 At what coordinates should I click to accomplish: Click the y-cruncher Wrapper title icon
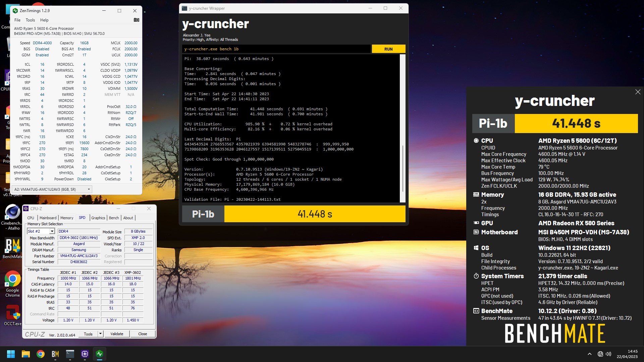tap(184, 8)
